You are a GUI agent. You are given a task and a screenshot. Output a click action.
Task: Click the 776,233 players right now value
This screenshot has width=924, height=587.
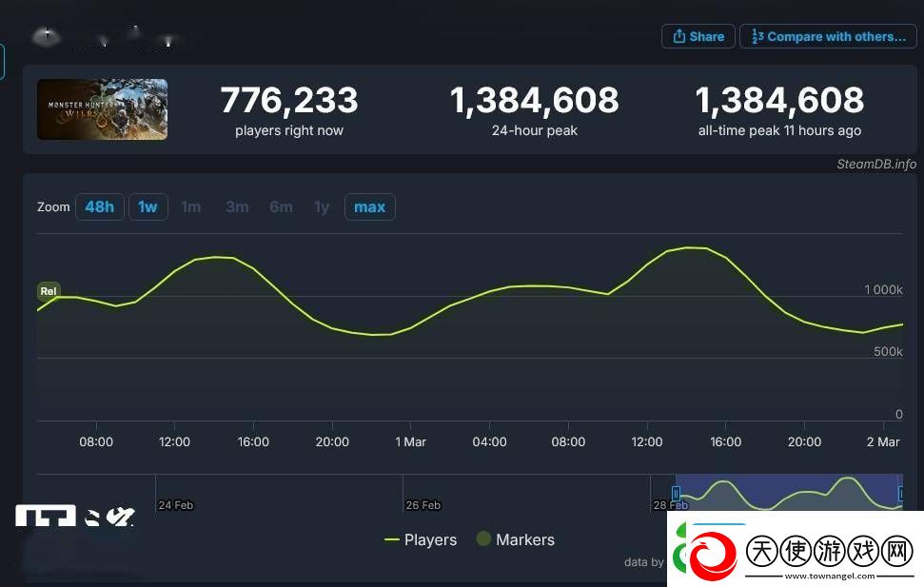288,100
